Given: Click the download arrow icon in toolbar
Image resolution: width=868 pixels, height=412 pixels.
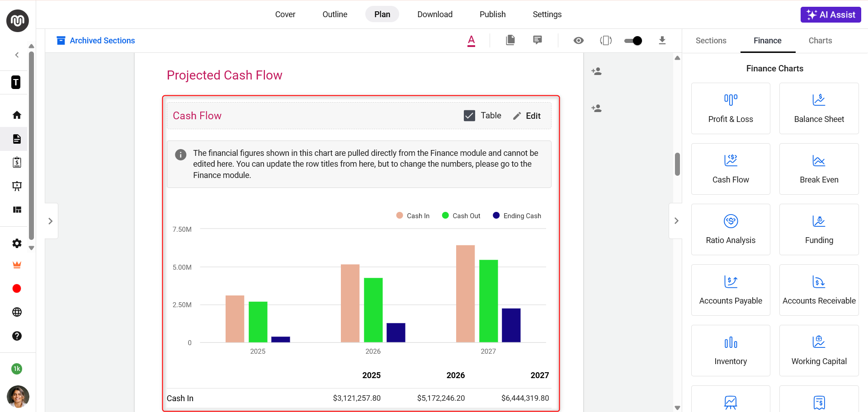Looking at the screenshot, I should coord(662,41).
